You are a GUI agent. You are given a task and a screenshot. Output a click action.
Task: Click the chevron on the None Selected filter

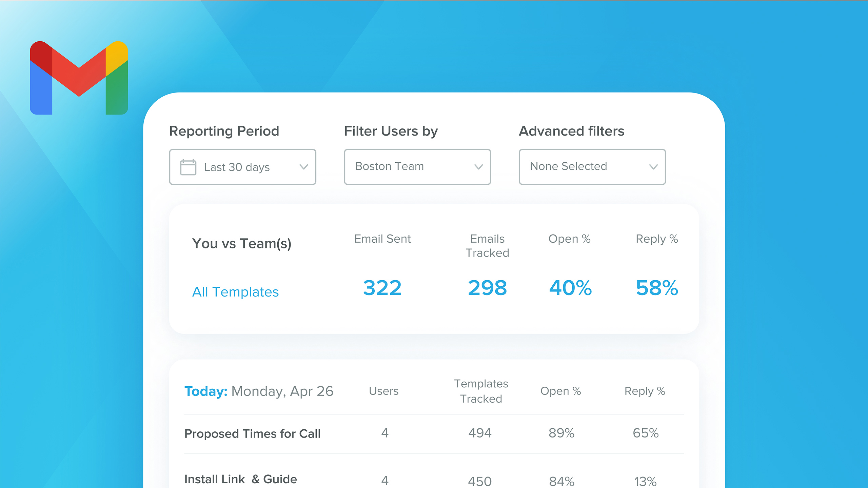654,167
